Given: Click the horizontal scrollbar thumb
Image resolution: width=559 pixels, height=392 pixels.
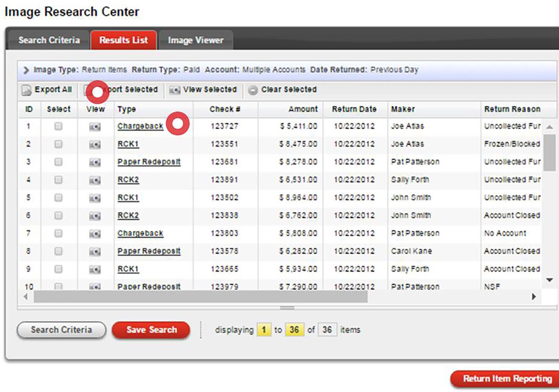Looking at the screenshot, I should [200, 296].
